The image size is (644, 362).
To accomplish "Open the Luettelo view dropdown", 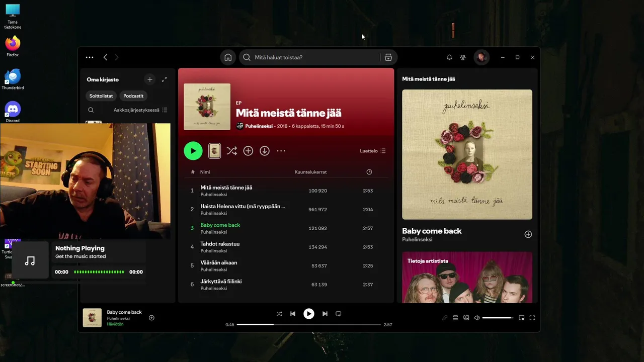I will tap(373, 151).
